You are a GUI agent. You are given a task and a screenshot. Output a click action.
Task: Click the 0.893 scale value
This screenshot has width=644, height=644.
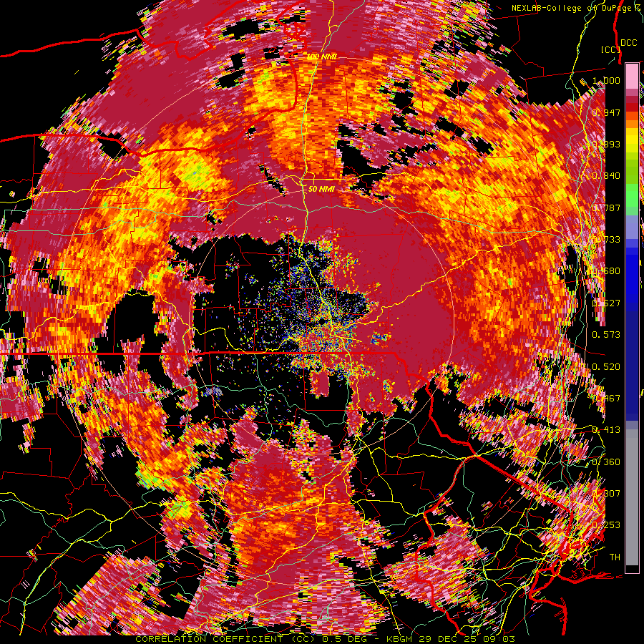(x=606, y=144)
